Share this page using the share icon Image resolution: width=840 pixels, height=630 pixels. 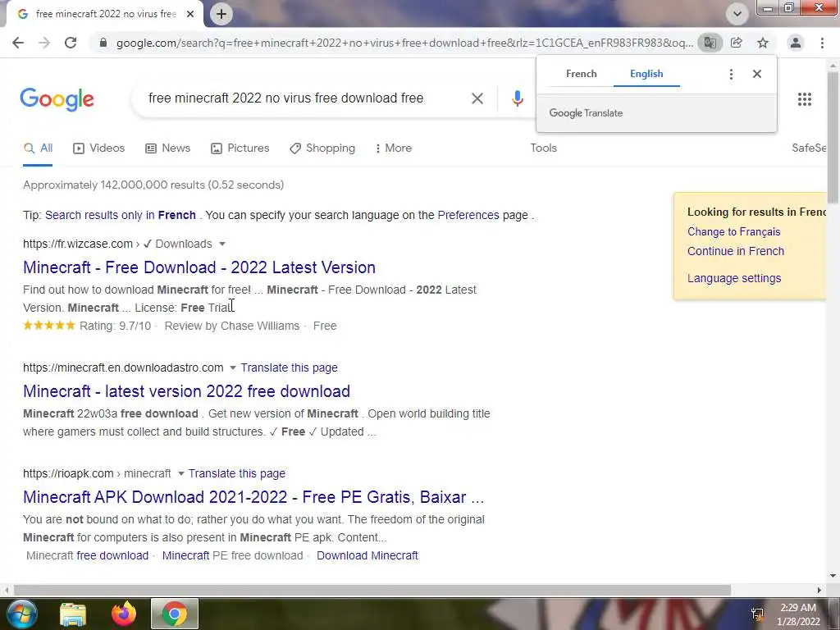(x=737, y=43)
